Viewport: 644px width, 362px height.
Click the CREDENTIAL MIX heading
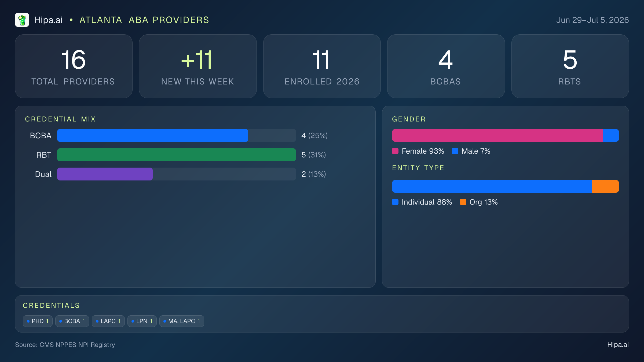click(60, 119)
